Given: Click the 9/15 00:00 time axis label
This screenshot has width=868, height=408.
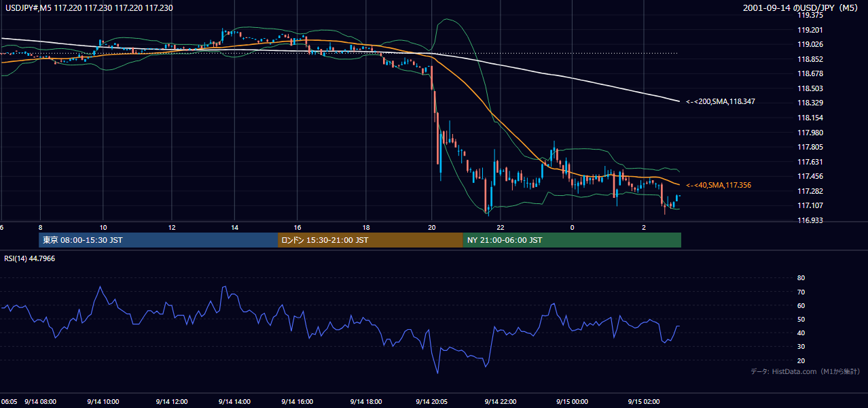Looking at the screenshot, I should pos(571,402).
